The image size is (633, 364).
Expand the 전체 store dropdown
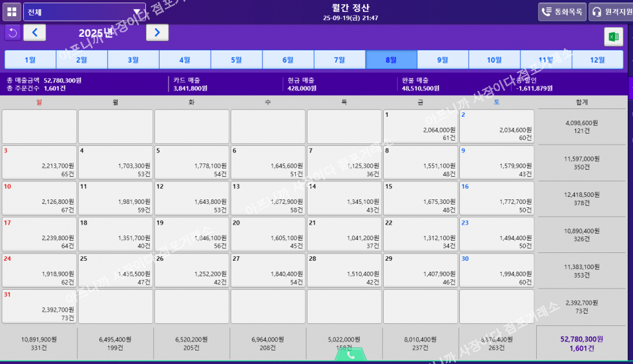(x=84, y=12)
